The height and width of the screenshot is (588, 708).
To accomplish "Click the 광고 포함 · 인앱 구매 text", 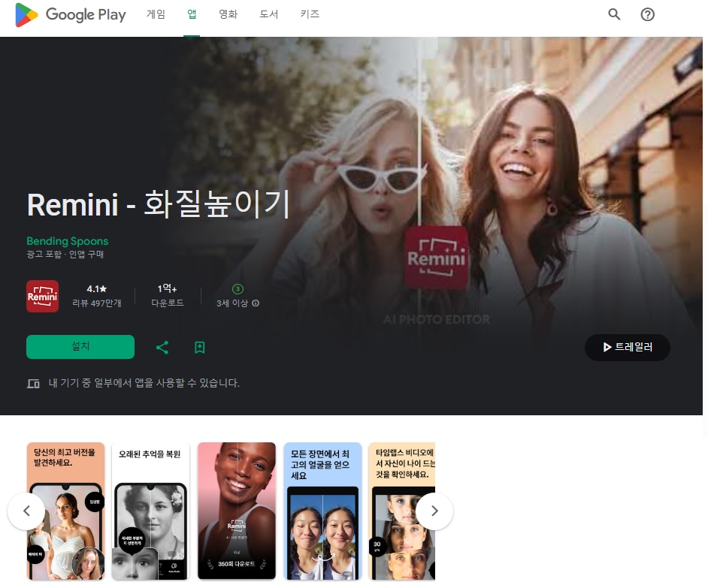I will click(65, 255).
